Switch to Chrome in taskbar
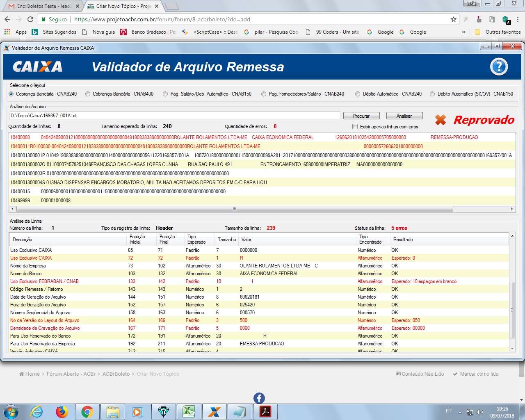 point(87,411)
